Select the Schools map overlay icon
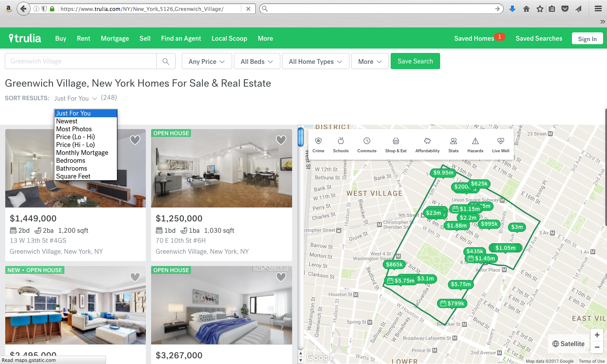This screenshot has width=607, height=364. tap(341, 141)
